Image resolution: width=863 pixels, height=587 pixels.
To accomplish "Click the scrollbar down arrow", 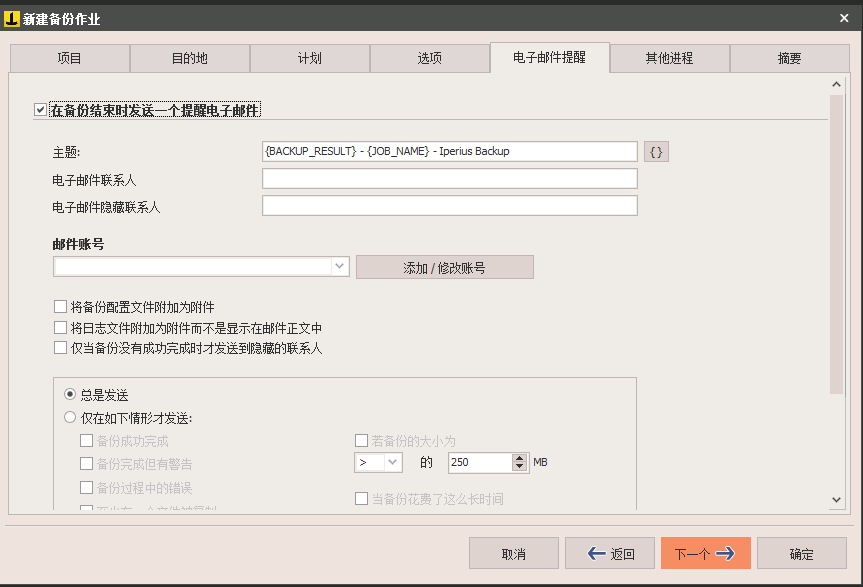I will click(x=837, y=500).
